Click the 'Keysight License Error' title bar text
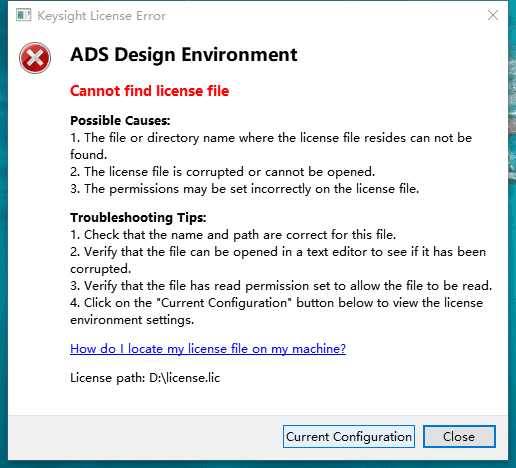Image resolution: width=516 pixels, height=468 pixels. pyautogui.click(x=101, y=16)
